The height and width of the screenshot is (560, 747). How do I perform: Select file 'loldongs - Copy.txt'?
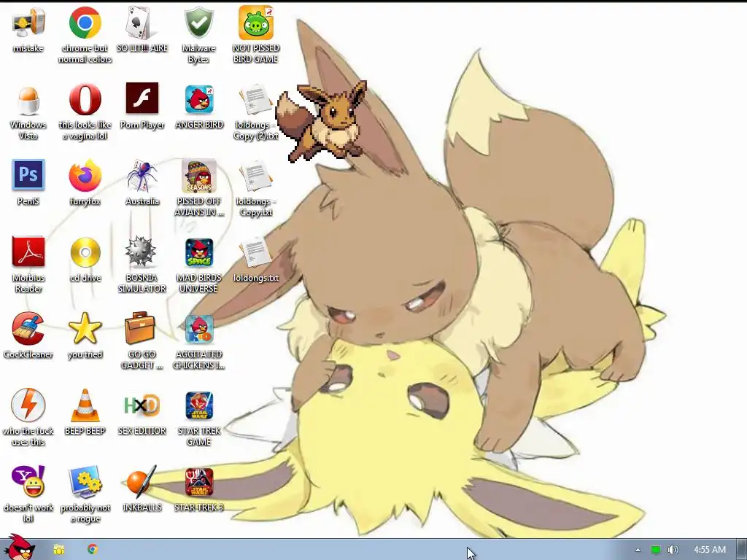click(x=256, y=176)
